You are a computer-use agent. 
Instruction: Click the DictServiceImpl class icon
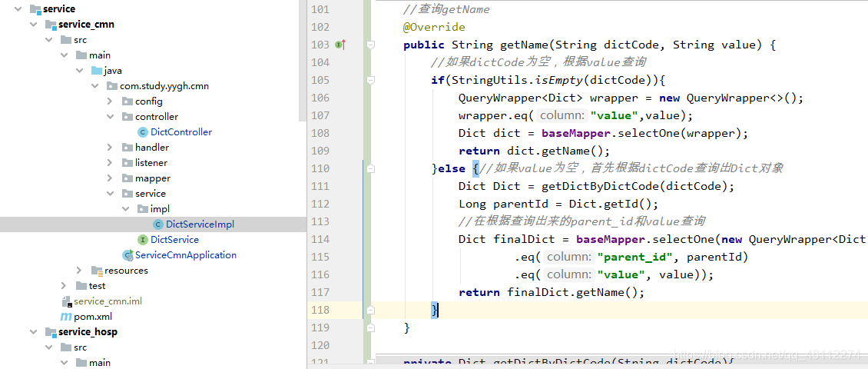point(157,224)
